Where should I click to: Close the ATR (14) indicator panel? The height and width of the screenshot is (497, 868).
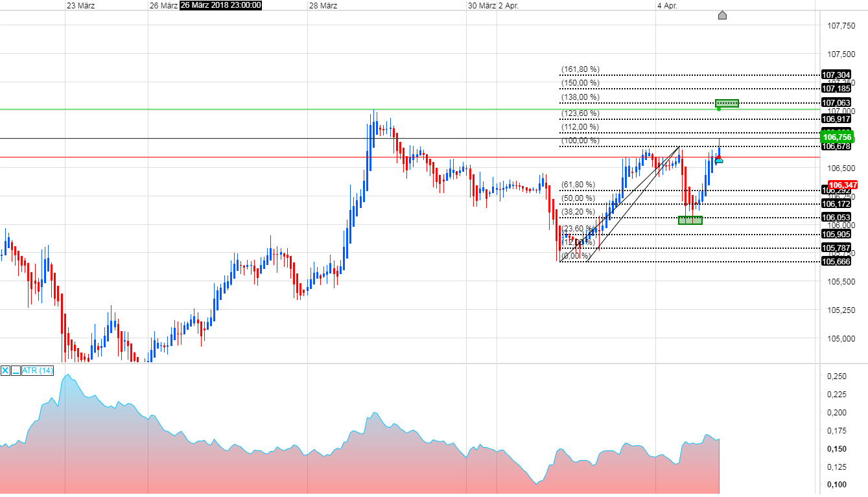(x=5, y=371)
